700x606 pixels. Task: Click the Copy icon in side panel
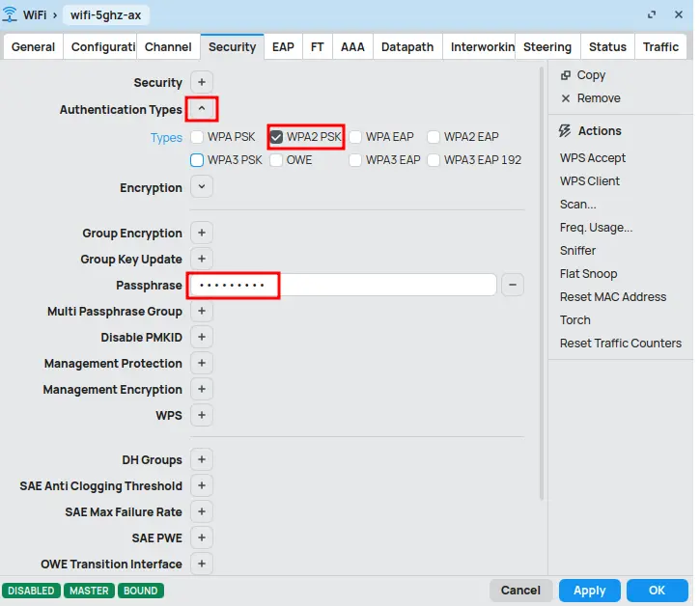click(566, 75)
